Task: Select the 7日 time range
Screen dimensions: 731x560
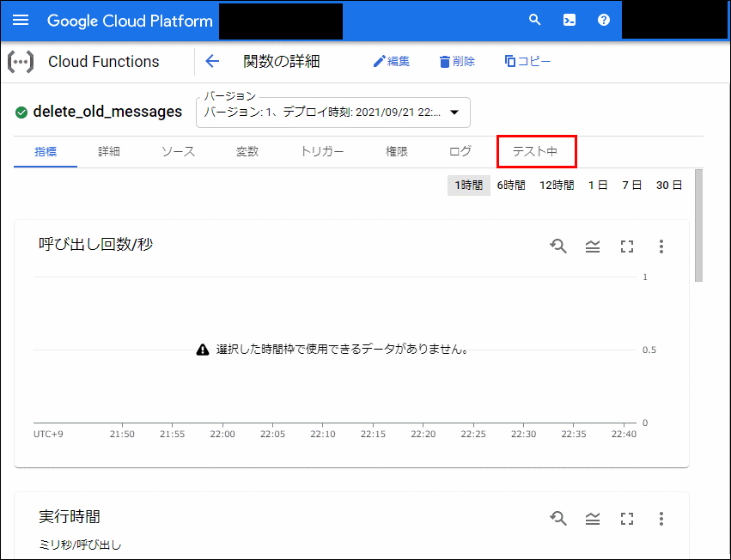Action: pos(632,186)
